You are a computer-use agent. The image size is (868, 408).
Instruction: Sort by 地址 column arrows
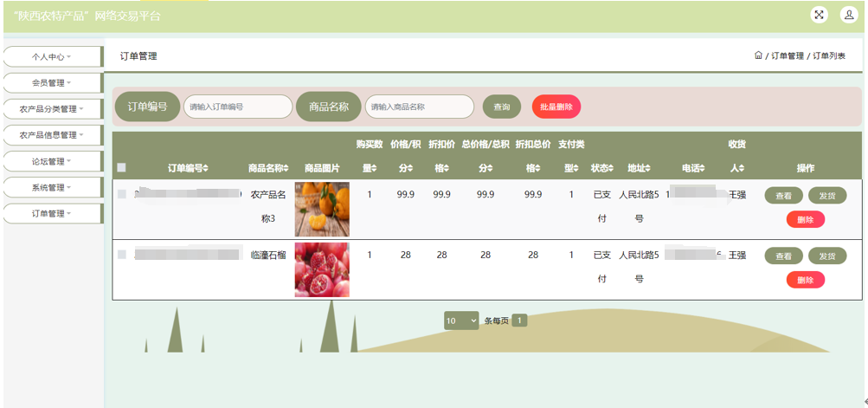coord(647,169)
